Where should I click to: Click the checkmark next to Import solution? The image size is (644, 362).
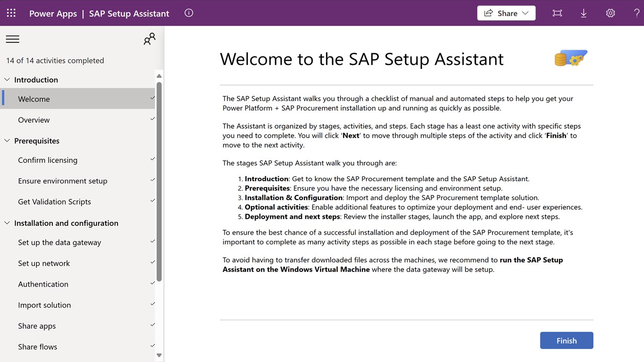(x=152, y=304)
